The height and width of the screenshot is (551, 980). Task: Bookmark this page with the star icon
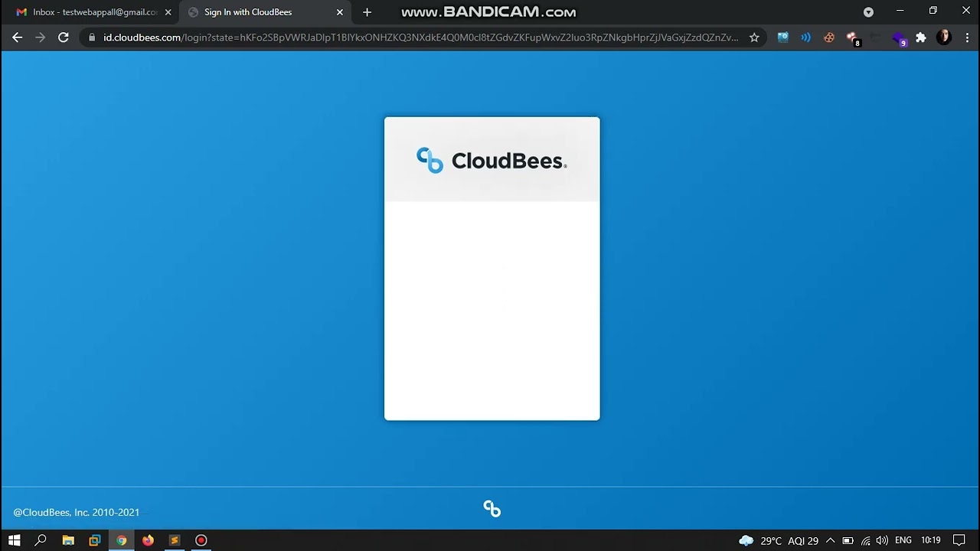coord(754,37)
